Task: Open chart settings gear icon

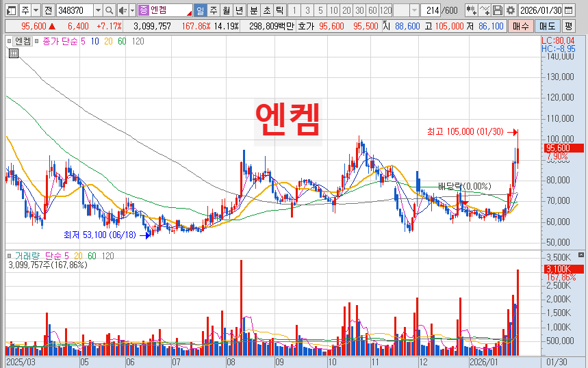Action: tap(511, 10)
